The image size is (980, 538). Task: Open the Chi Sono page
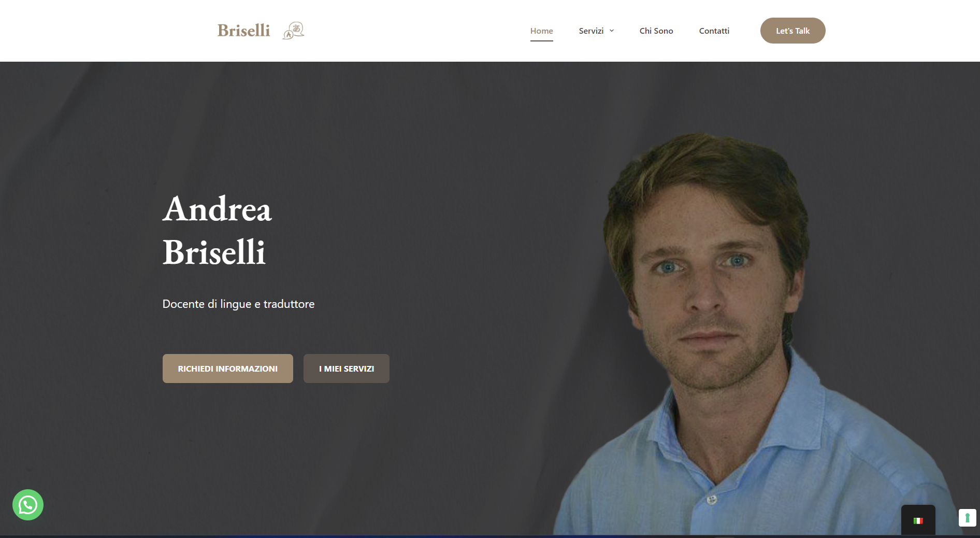coord(656,31)
